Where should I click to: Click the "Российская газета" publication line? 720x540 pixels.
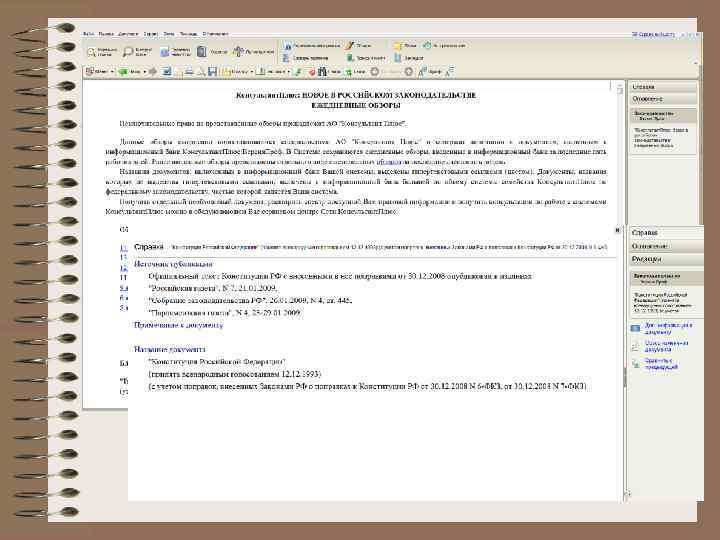213,288
